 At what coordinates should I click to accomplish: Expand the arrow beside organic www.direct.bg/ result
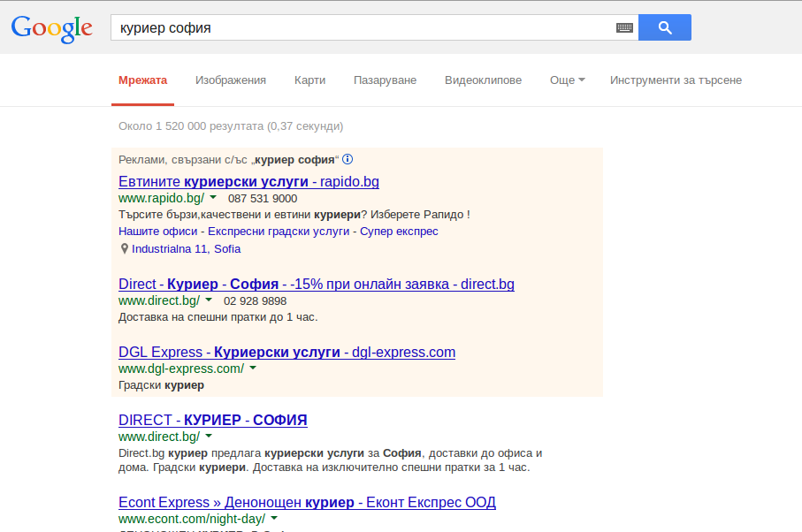pos(209,436)
